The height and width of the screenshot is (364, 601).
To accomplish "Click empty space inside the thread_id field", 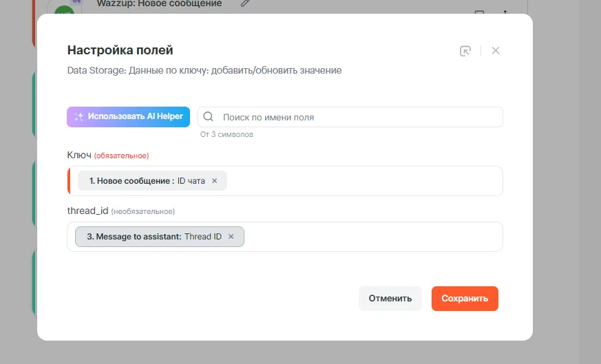I will point(372,237).
